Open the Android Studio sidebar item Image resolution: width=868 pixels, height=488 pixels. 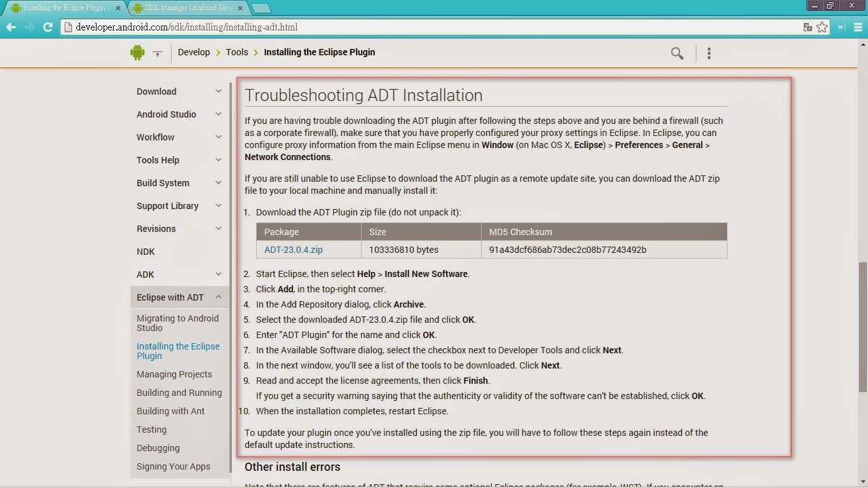click(166, 114)
